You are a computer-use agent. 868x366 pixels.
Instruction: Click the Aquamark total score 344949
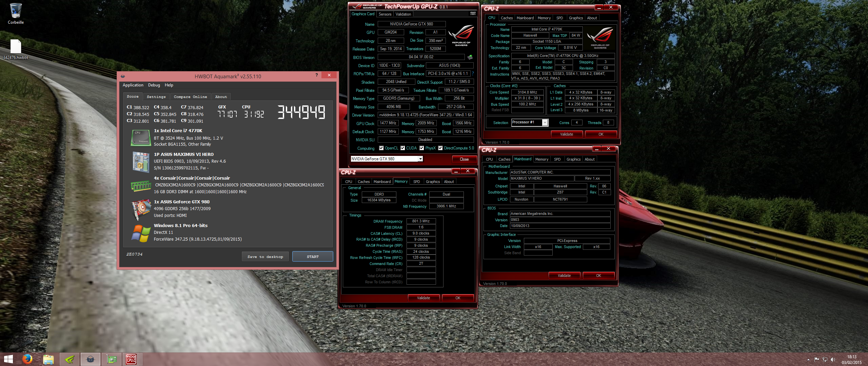[x=301, y=112]
